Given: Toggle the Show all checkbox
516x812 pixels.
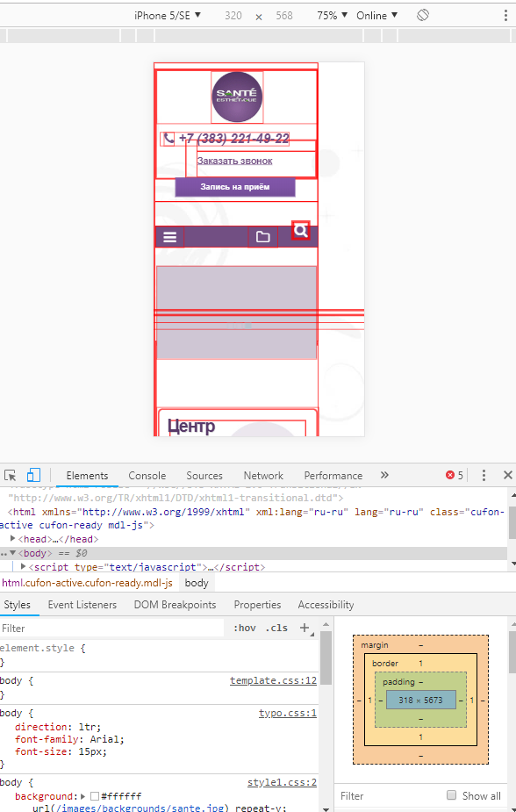Looking at the screenshot, I should (451, 795).
